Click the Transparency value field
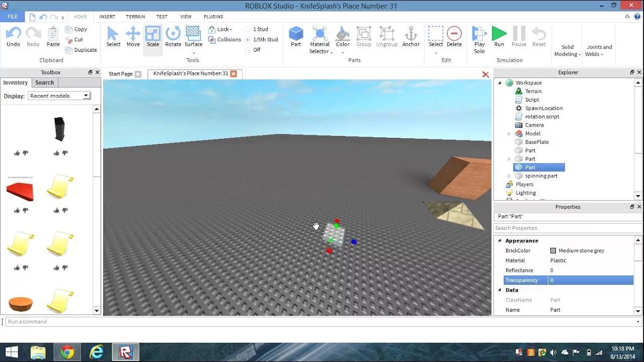Screen dimensions: 644x362 pyautogui.click(x=591, y=280)
